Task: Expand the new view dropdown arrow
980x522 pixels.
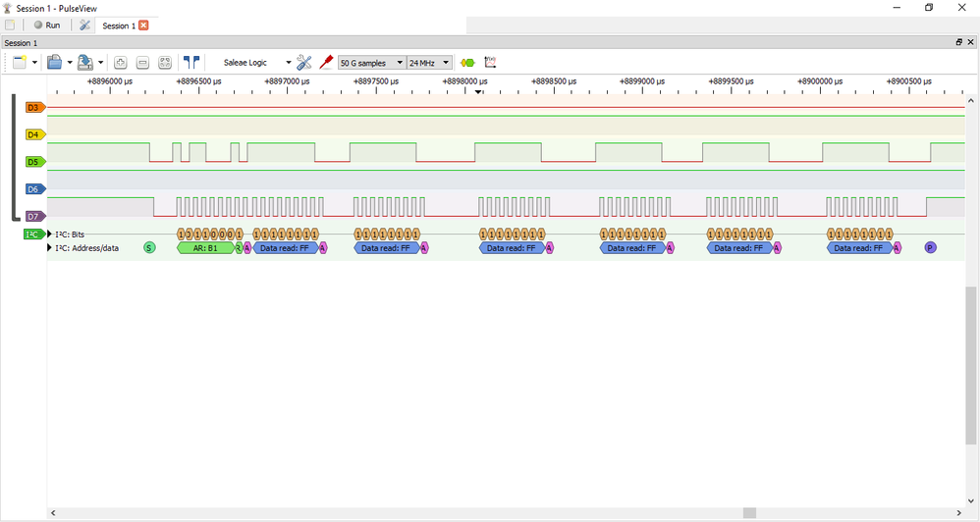Action: pyautogui.click(x=34, y=63)
